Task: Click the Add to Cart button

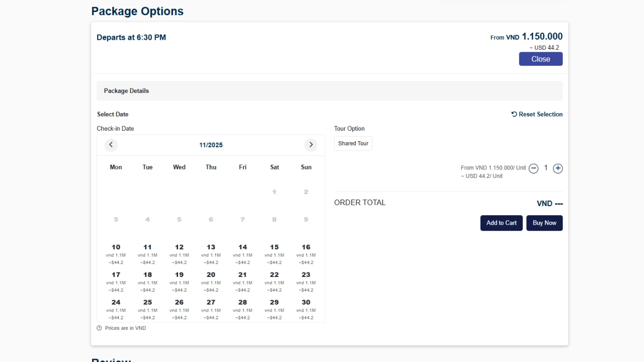Action: 501,223
